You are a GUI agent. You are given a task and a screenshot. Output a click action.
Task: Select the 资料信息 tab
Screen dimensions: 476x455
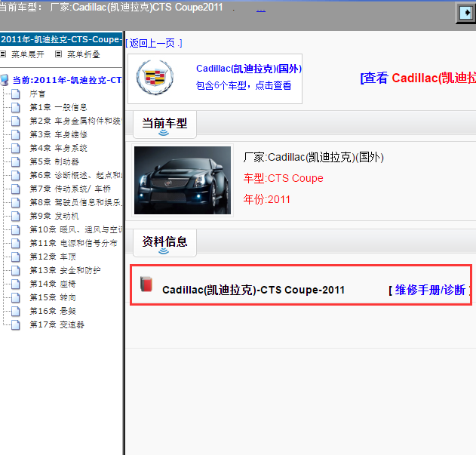pyautogui.click(x=164, y=243)
